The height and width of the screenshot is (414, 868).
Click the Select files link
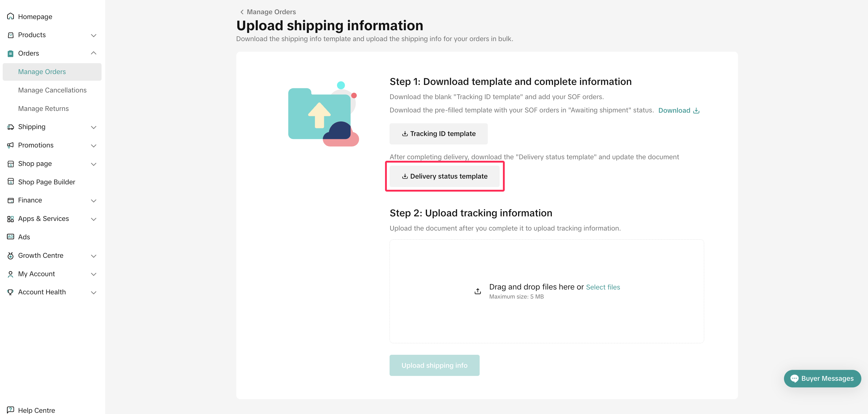click(603, 287)
